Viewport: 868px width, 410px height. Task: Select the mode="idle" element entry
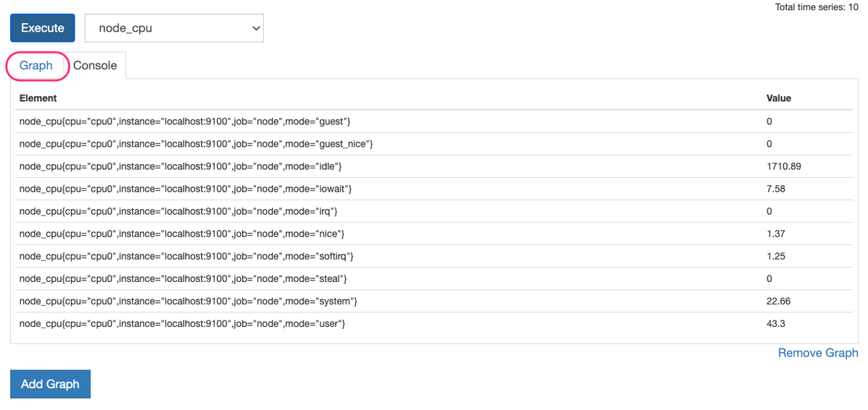(x=181, y=166)
